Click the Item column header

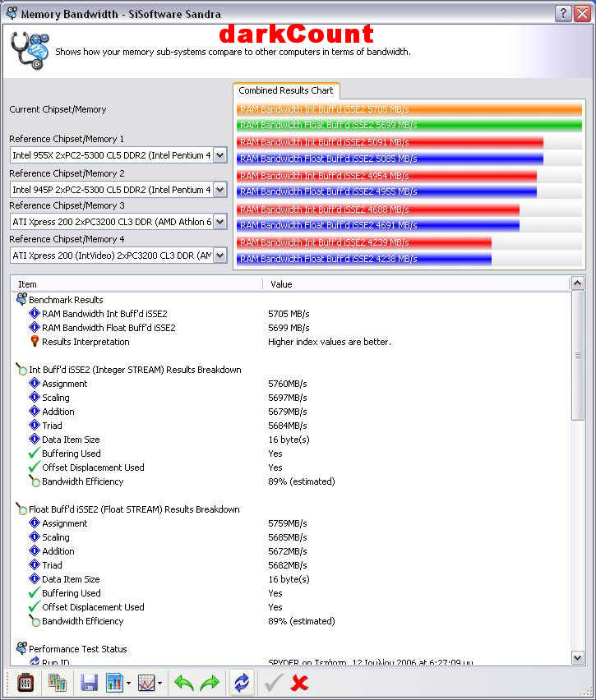tap(137, 284)
